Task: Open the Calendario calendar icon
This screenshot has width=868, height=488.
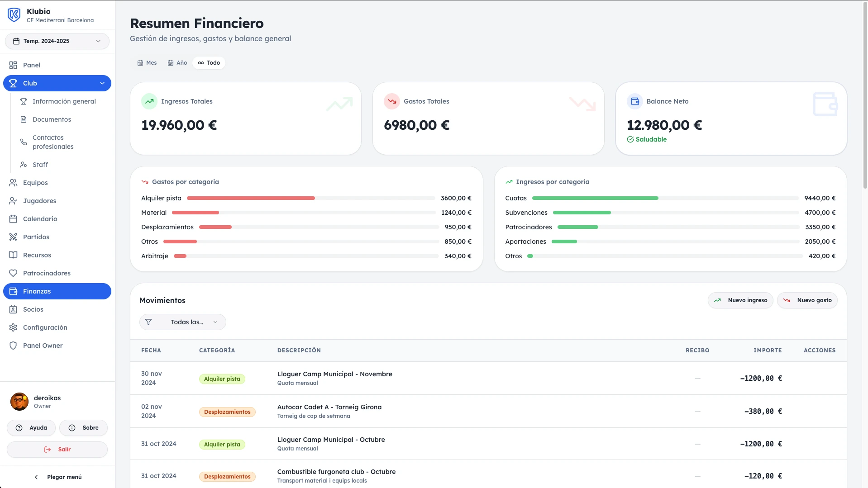Action: [14, 219]
